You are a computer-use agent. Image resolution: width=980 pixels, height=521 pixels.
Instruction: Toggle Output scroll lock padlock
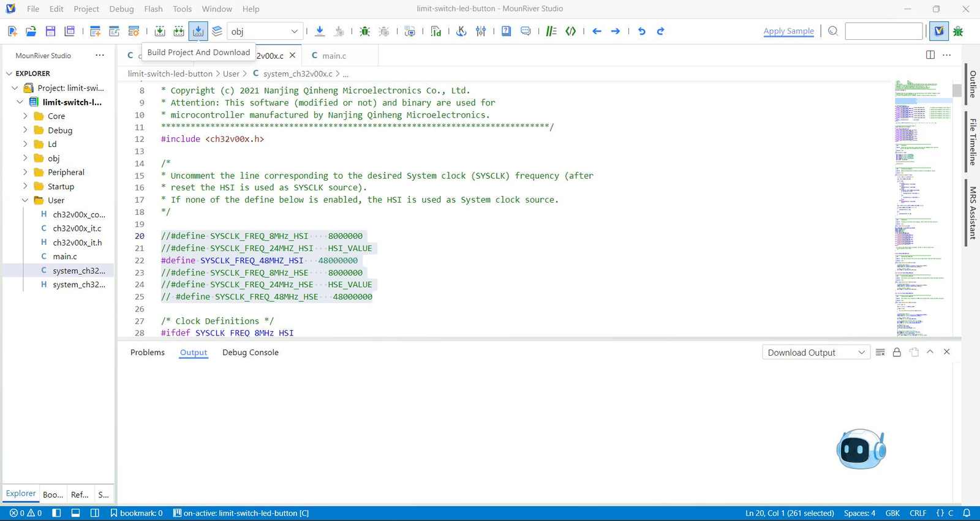coord(897,352)
